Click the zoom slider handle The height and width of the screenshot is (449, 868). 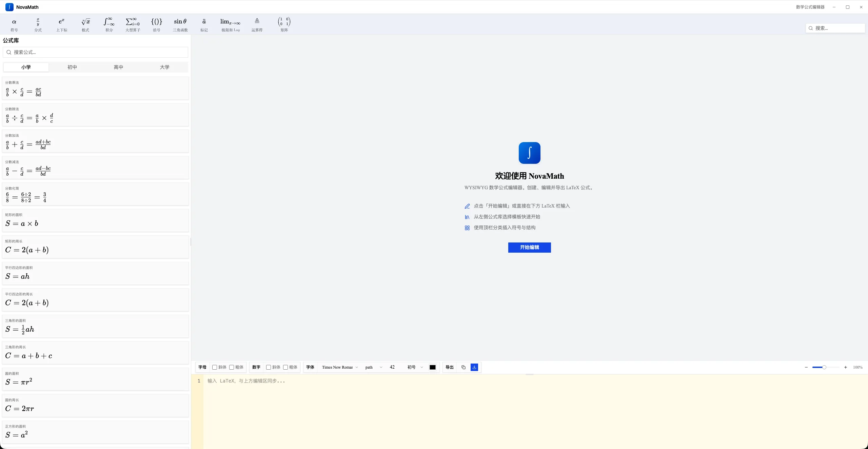(x=824, y=367)
